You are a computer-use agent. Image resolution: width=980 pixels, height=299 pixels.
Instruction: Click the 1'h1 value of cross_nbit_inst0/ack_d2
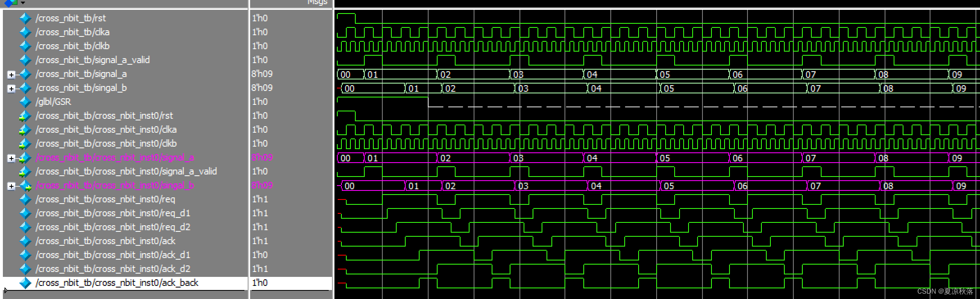(x=260, y=269)
